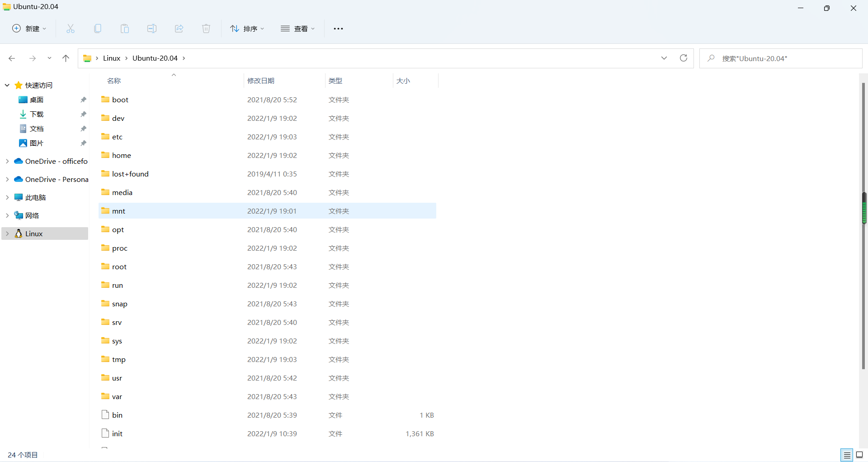The height and width of the screenshot is (462, 868).
Task: Expand the OneDrive - Persona node
Action: coord(7,179)
